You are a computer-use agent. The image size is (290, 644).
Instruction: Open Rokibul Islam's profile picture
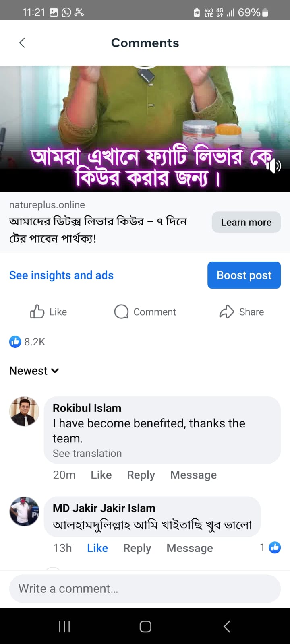(x=24, y=411)
